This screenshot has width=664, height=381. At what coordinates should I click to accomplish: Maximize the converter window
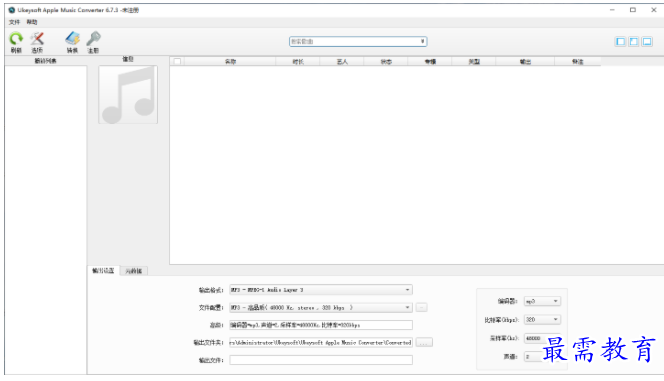pyautogui.click(x=633, y=10)
